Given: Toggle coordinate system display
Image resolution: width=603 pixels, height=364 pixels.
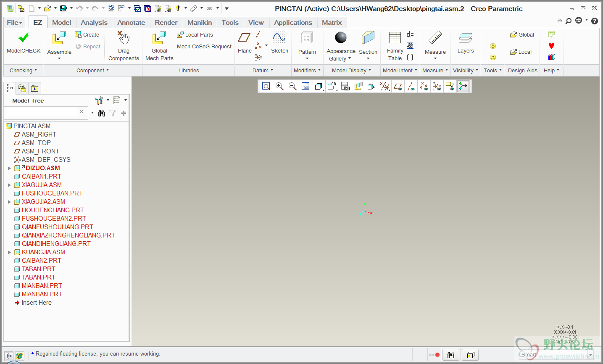Looking at the screenshot, I should (437, 86).
